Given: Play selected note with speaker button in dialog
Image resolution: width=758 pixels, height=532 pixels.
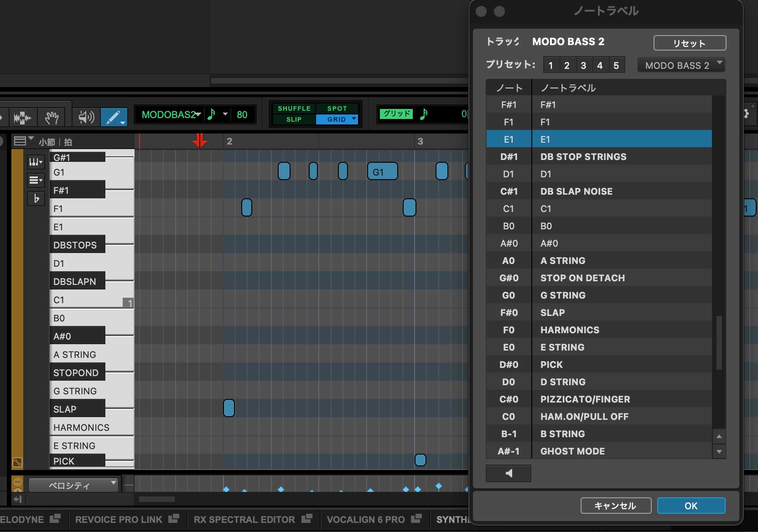Looking at the screenshot, I should point(509,473).
